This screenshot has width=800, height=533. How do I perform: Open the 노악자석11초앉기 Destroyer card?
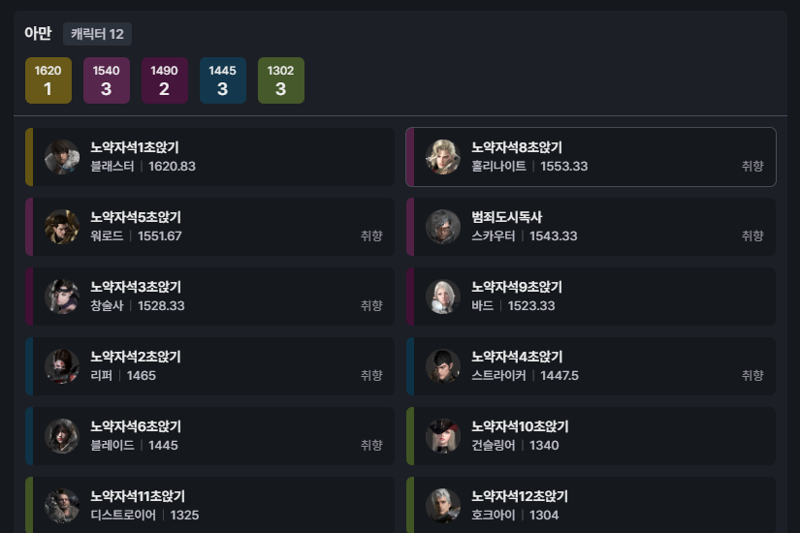click(x=210, y=505)
